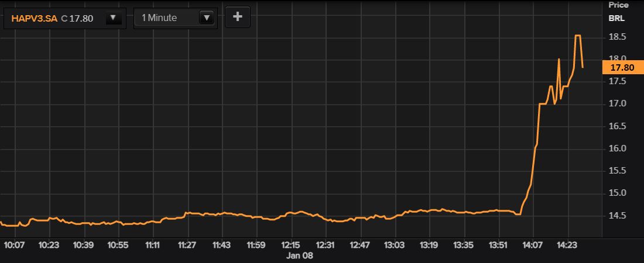Click the 15.0 price axis label
The width and height of the screenshot is (644, 263).
click(618, 193)
